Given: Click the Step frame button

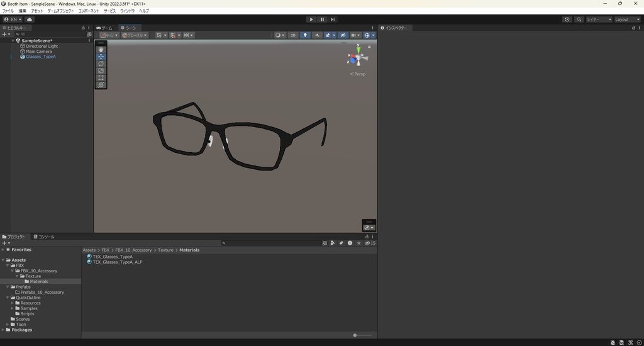Looking at the screenshot, I should pos(333,20).
